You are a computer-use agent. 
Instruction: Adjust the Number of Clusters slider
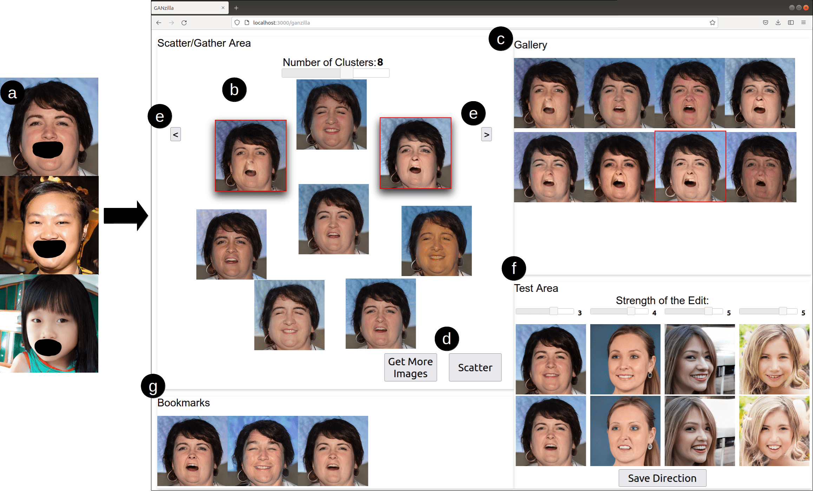click(x=347, y=73)
